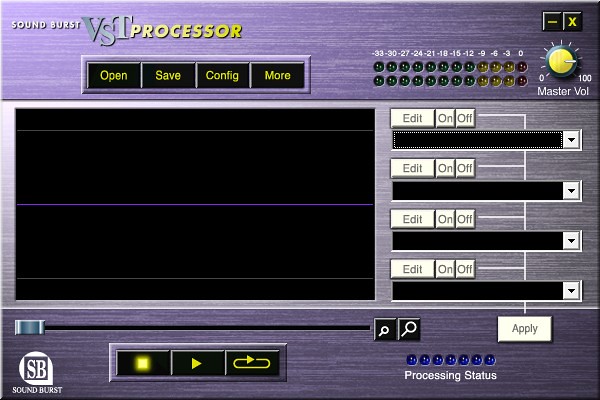
Task: Click the SB Sound Burst logo
Action: pos(37,373)
